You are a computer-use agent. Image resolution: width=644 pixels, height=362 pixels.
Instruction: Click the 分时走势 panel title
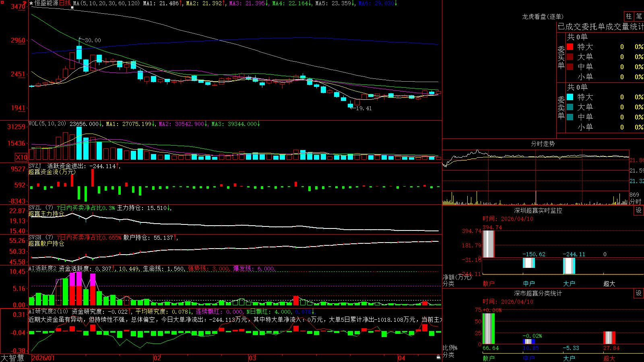click(x=543, y=144)
